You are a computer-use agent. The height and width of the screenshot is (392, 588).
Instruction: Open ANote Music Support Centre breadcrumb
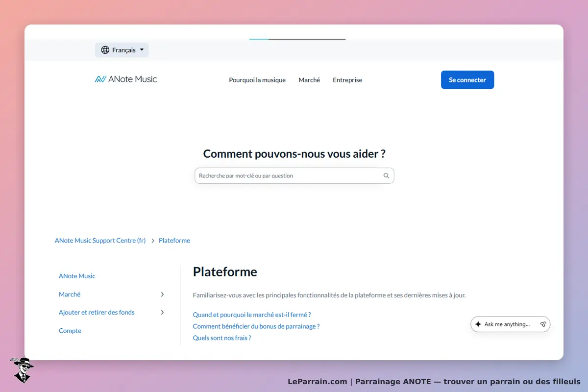[100, 241]
